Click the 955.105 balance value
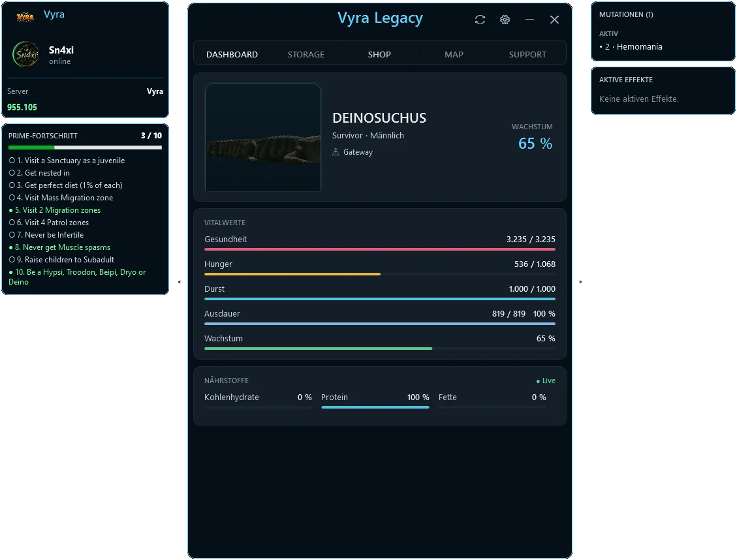The image size is (737, 560). (22, 107)
